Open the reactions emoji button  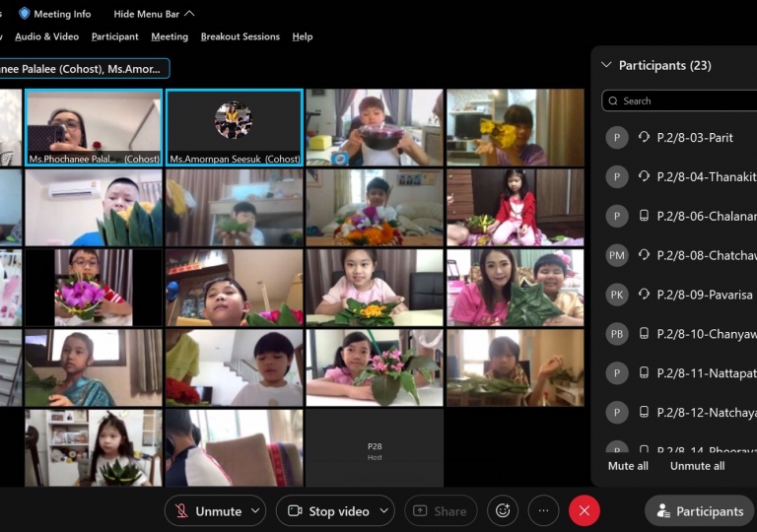[503, 510]
